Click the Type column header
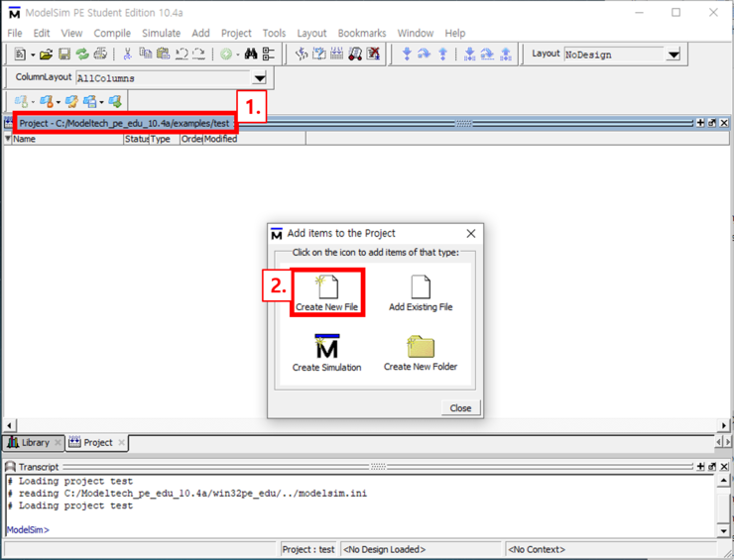The width and height of the screenshot is (734, 560). click(165, 139)
